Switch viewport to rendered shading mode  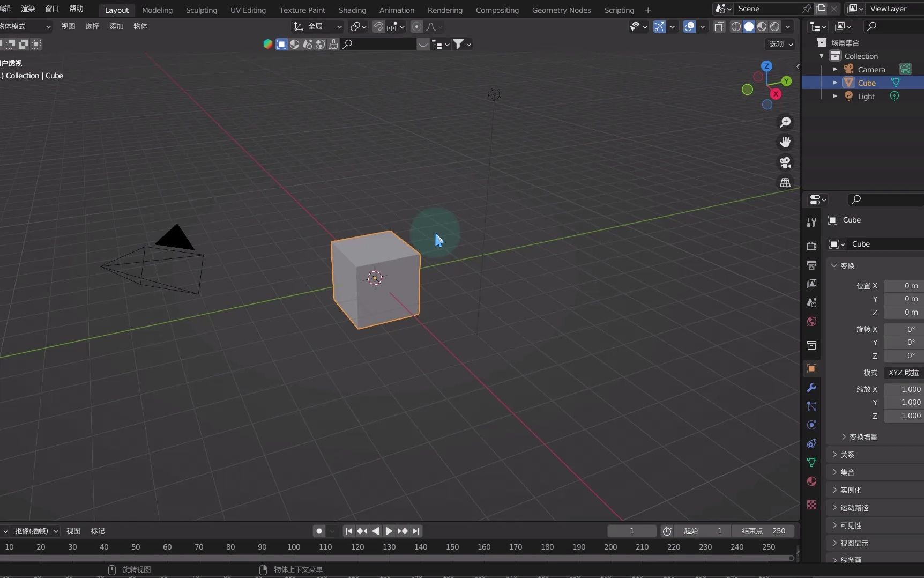click(775, 26)
